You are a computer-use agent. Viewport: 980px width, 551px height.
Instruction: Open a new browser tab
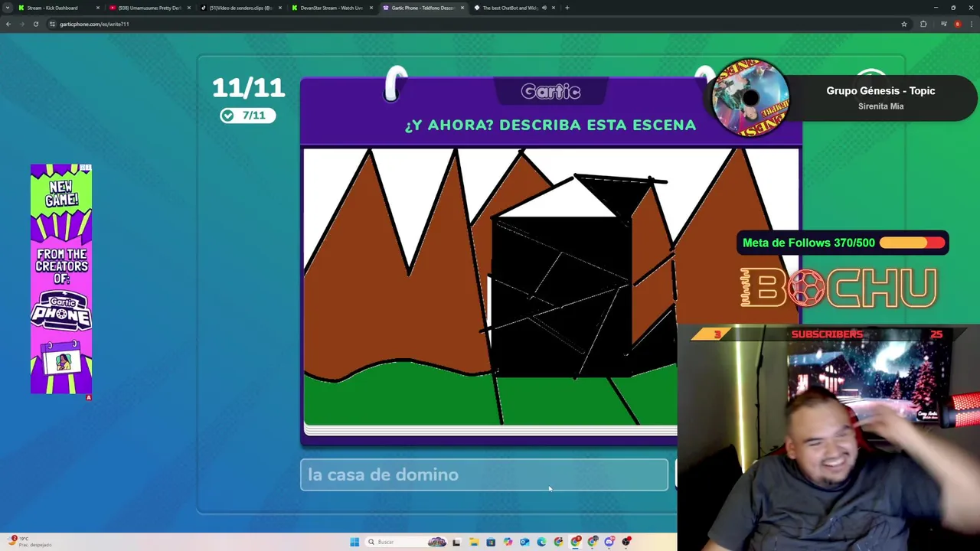pos(567,8)
